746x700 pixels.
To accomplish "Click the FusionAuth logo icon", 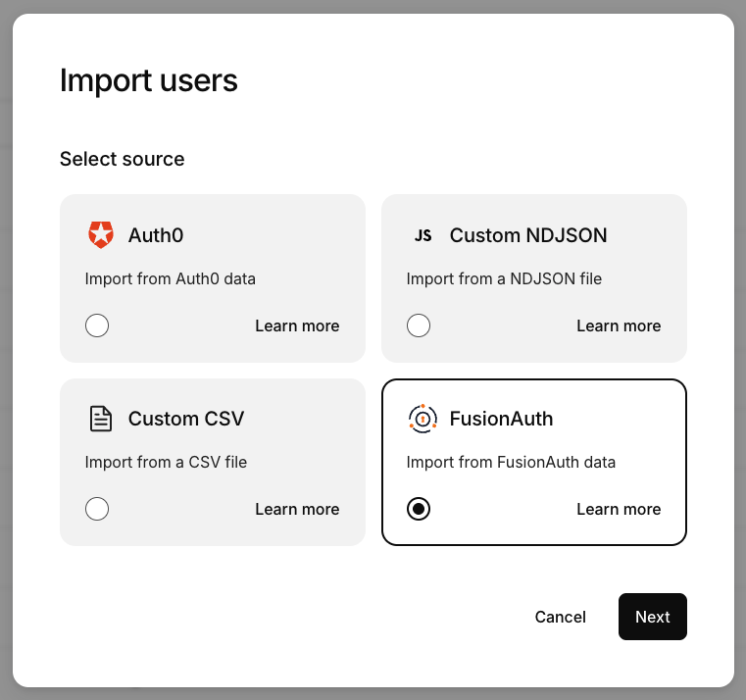I will pos(423,419).
